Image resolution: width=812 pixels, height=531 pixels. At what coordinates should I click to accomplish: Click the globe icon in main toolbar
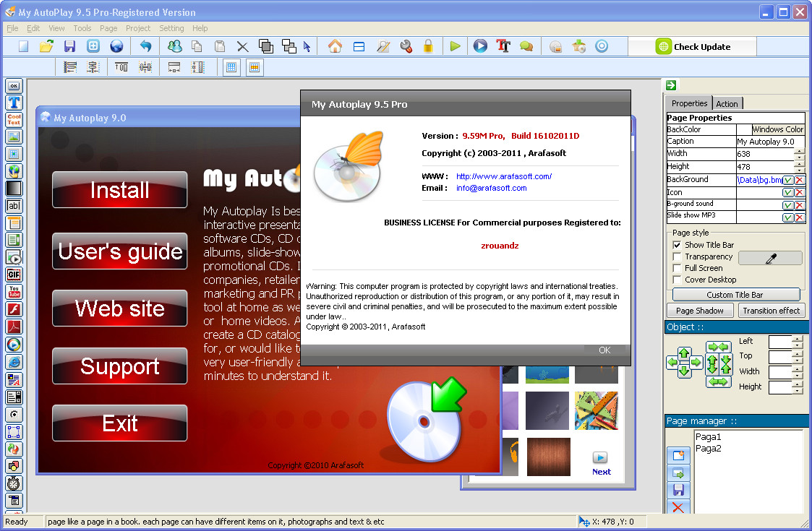[x=116, y=46]
